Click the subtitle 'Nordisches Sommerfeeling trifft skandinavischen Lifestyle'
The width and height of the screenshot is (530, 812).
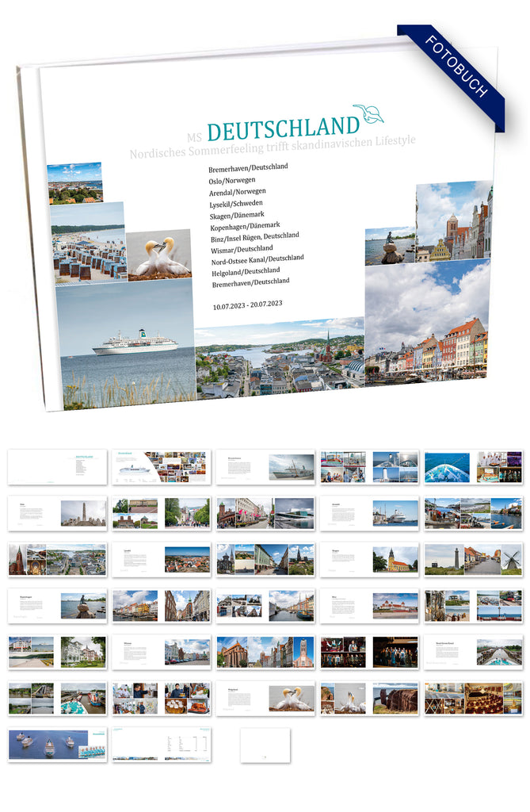tap(273, 147)
